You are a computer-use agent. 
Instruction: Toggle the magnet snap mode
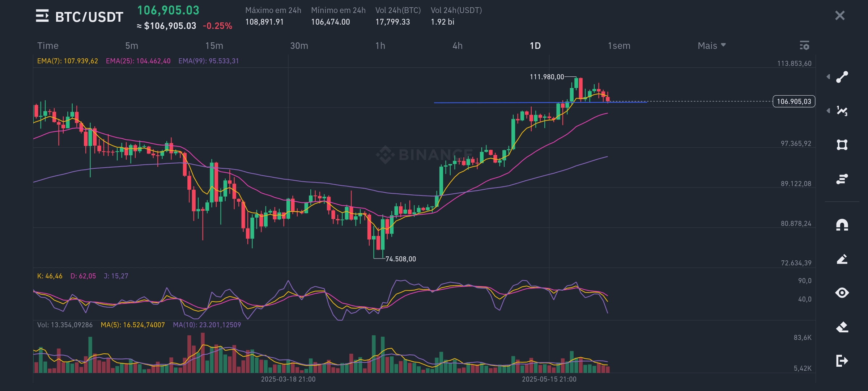[x=842, y=225]
